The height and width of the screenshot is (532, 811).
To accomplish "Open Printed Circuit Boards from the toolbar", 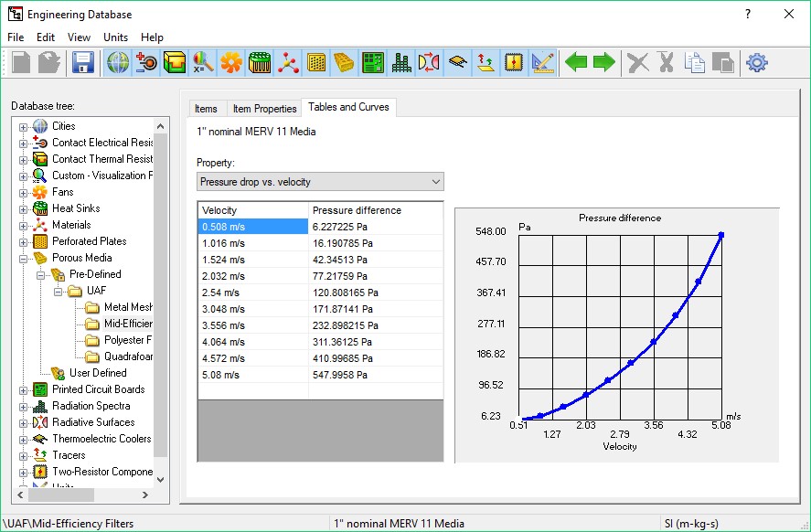I will 373,62.
